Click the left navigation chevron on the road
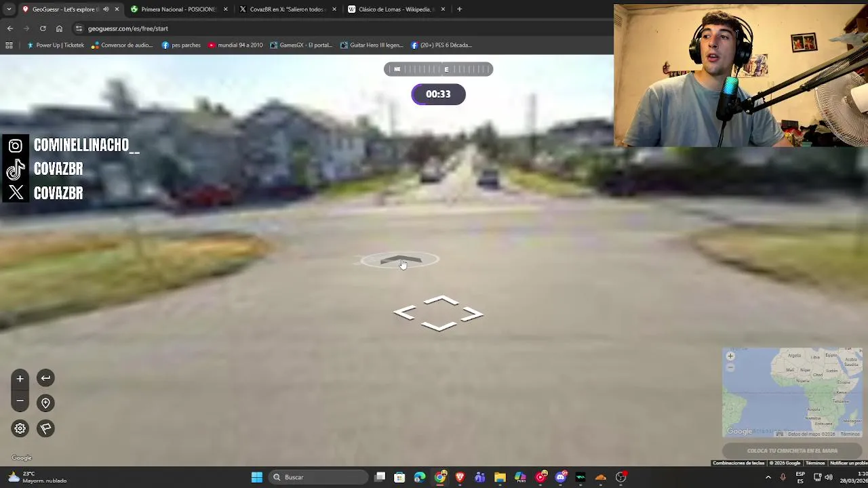This screenshot has height=488, width=868. (x=405, y=313)
